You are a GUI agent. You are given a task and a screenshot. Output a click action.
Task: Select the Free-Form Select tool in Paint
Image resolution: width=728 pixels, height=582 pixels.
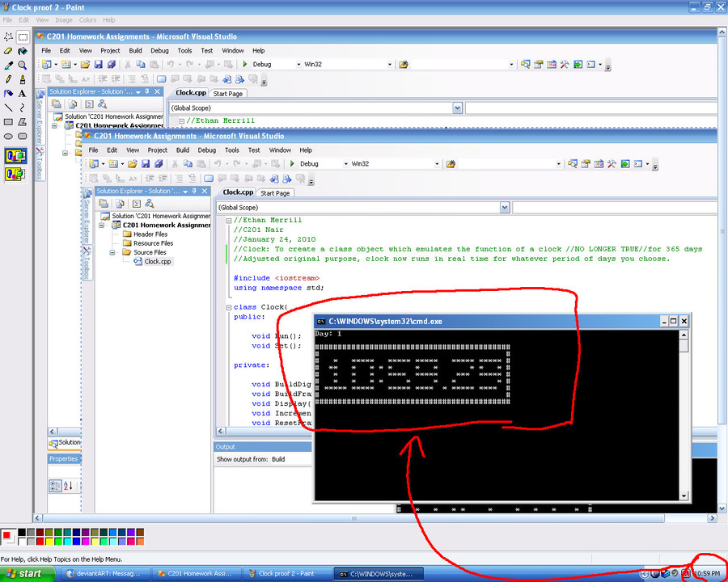click(8, 36)
